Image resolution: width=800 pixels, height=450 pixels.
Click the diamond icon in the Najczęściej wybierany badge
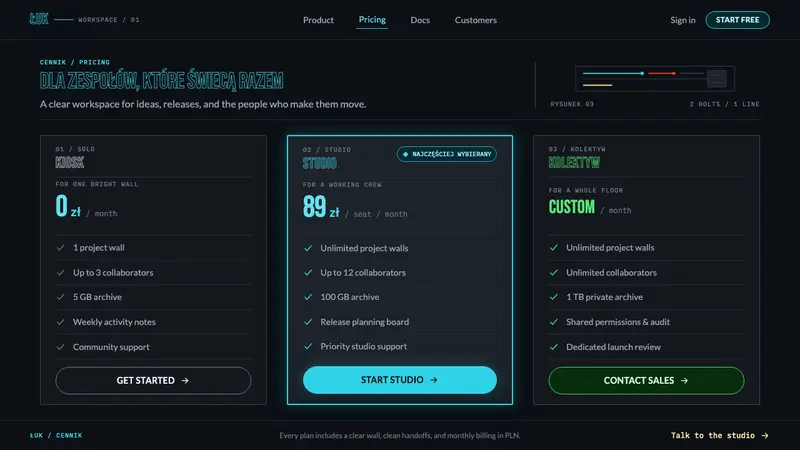click(406, 154)
